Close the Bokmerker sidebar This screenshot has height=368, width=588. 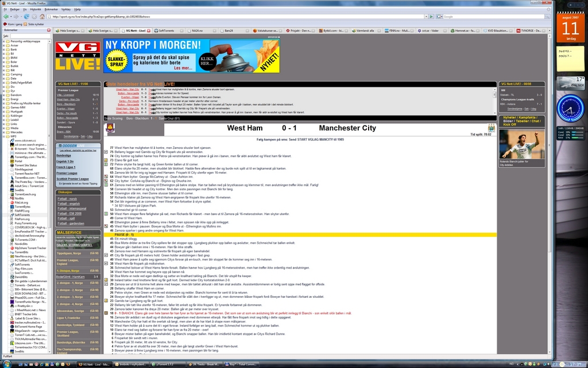click(x=49, y=30)
